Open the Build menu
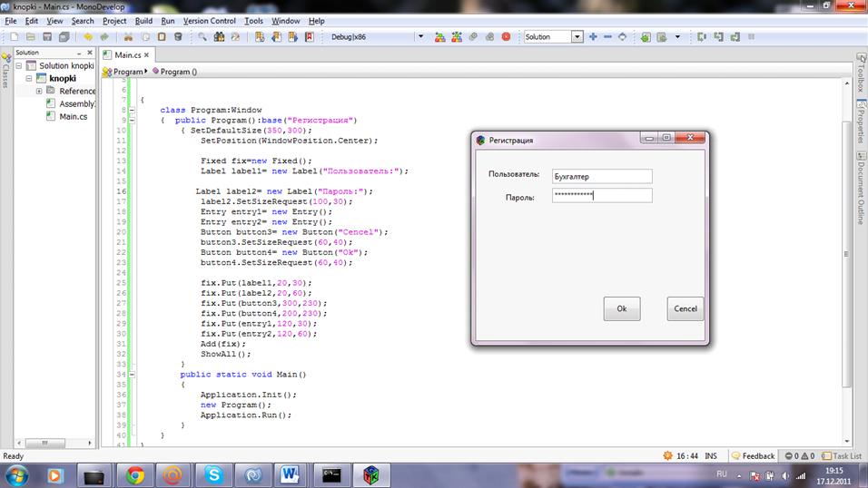This screenshot has height=488, width=868. click(x=143, y=20)
